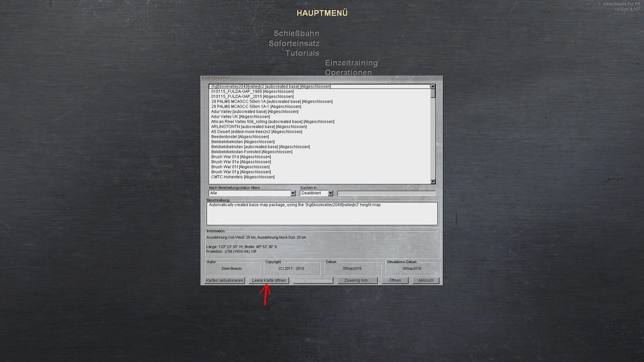The image size is (644, 362).
Task: Select 29 PALMS MCAGCC 50km 1A-1 entry
Action: tap(256, 107)
